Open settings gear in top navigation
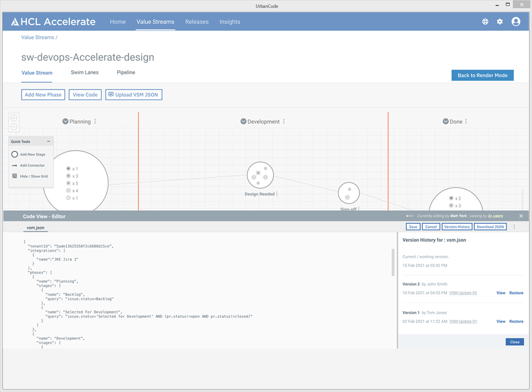The width and height of the screenshot is (532, 392). coord(500,22)
